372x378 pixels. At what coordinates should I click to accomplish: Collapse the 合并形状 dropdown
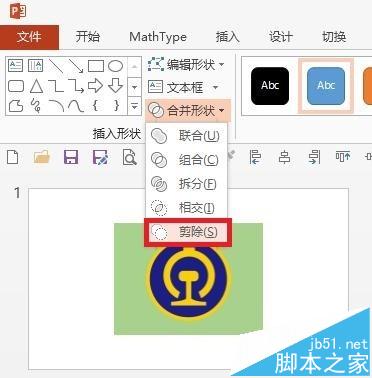coord(188,110)
